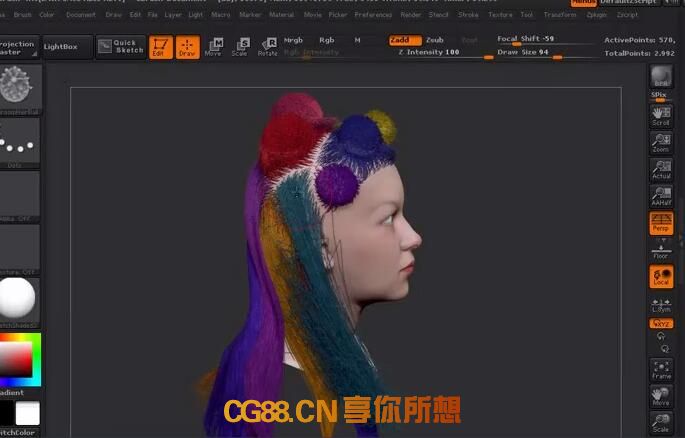The image size is (685, 438).
Task: Open the Color menu
Action: point(47,15)
